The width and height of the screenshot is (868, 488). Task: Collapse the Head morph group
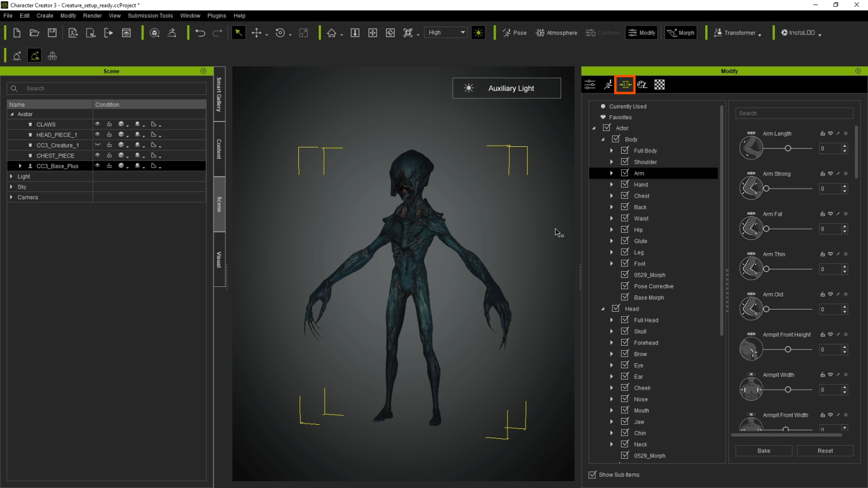602,309
